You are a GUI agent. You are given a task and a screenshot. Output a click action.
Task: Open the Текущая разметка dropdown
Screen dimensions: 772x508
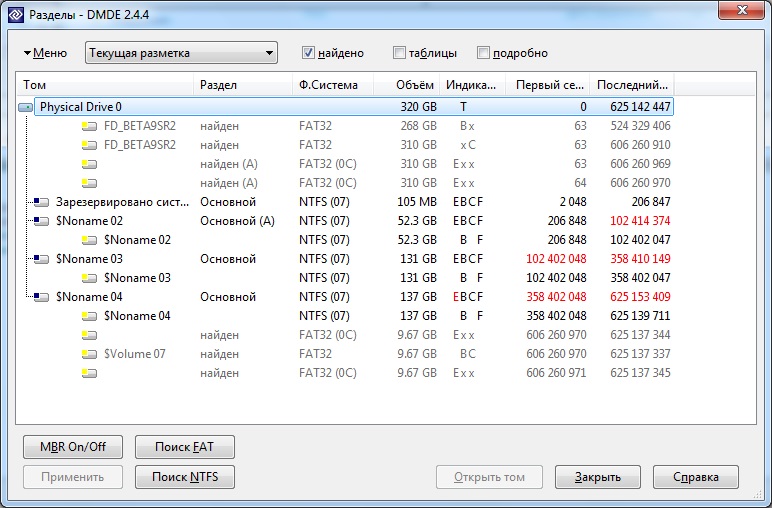tap(181, 53)
